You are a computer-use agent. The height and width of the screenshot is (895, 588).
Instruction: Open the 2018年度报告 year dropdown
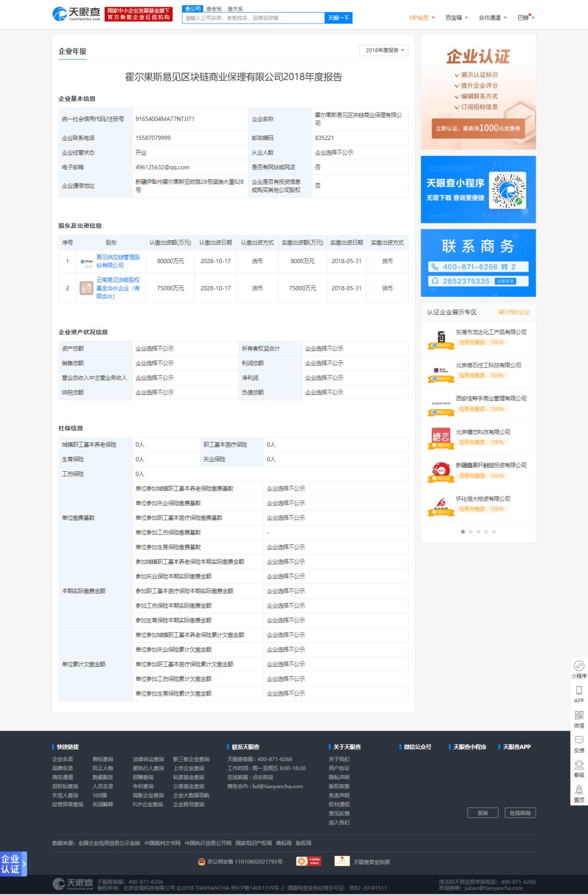tap(384, 50)
